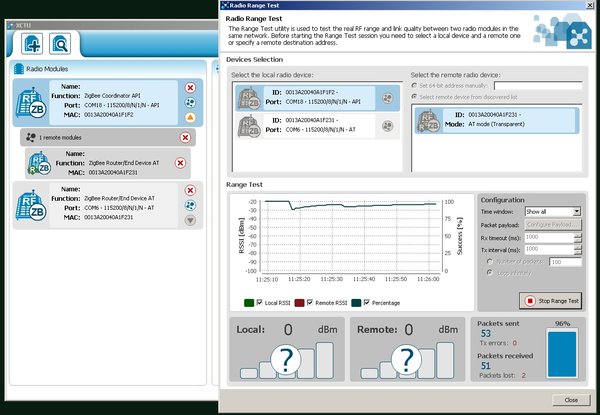Choose 'Select remote device from discovered list' option
The height and width of the screenshot is (415, 600).
tap(414, 97)
